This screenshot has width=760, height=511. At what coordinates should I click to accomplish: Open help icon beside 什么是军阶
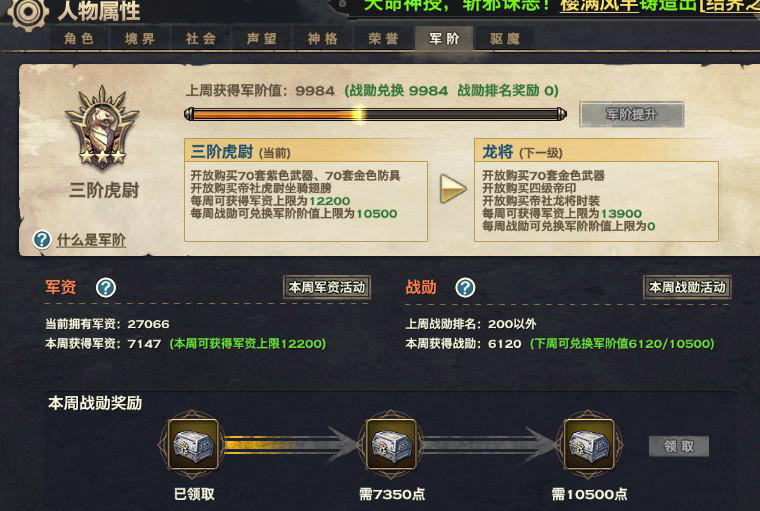(42, 240)
